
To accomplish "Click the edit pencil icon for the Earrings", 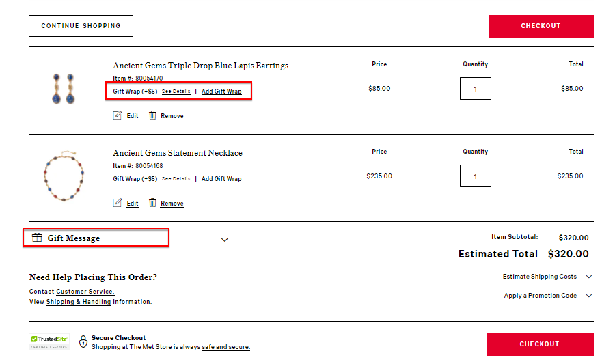I will (x=117, y=115).
